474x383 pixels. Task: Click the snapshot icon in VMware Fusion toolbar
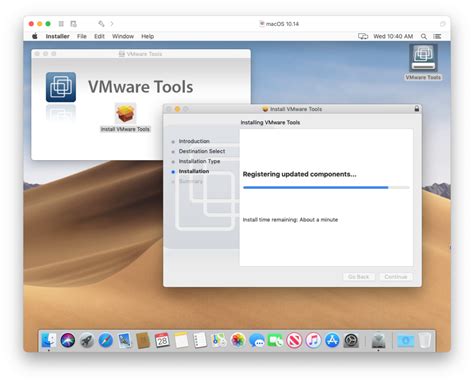pos(73,24)
